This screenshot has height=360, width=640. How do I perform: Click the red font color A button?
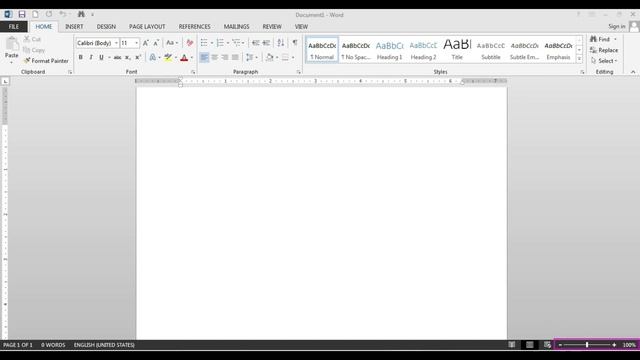pyautogui.click(x=184, y=58)
